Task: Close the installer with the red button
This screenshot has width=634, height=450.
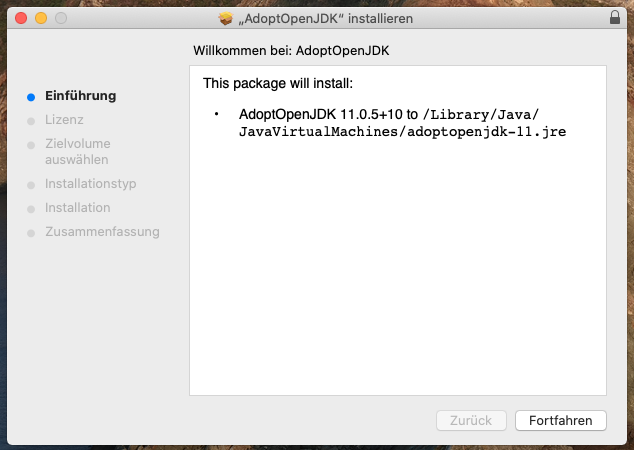Action: click(22, 18)
